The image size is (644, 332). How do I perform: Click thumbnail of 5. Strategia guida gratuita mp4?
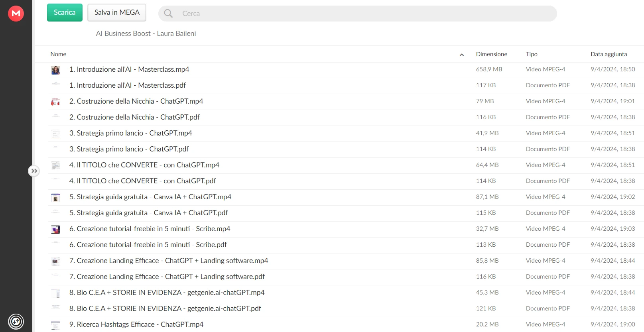55,198
